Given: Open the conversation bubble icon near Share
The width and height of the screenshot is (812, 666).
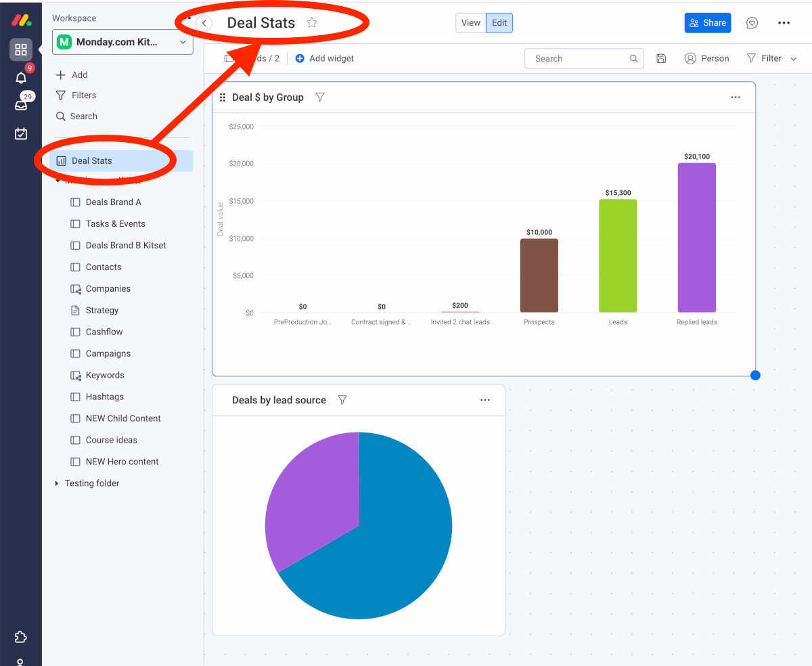Looking at the screenshot, I should pos(752,23).
